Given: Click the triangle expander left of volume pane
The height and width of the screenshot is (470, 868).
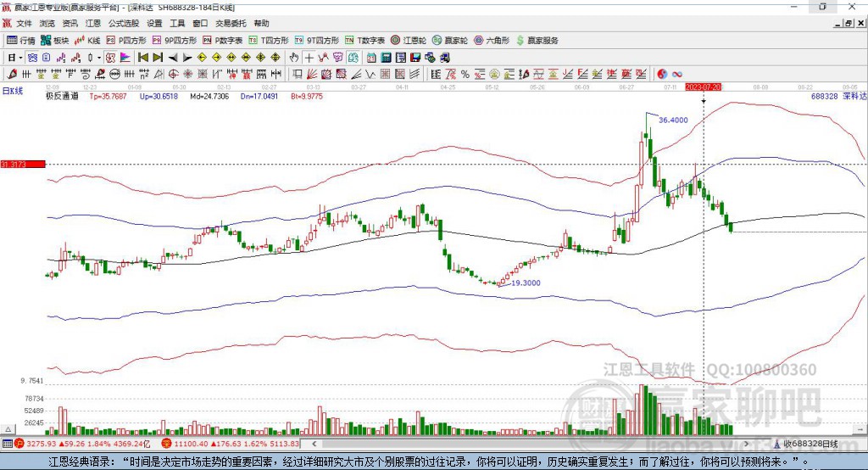Looking at the screenshot, I should pos(8,429).
